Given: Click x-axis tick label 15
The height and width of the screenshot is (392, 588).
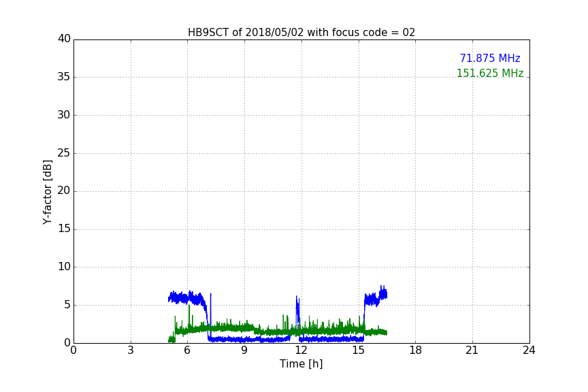Looking at the screenshot, I should 359,350.
